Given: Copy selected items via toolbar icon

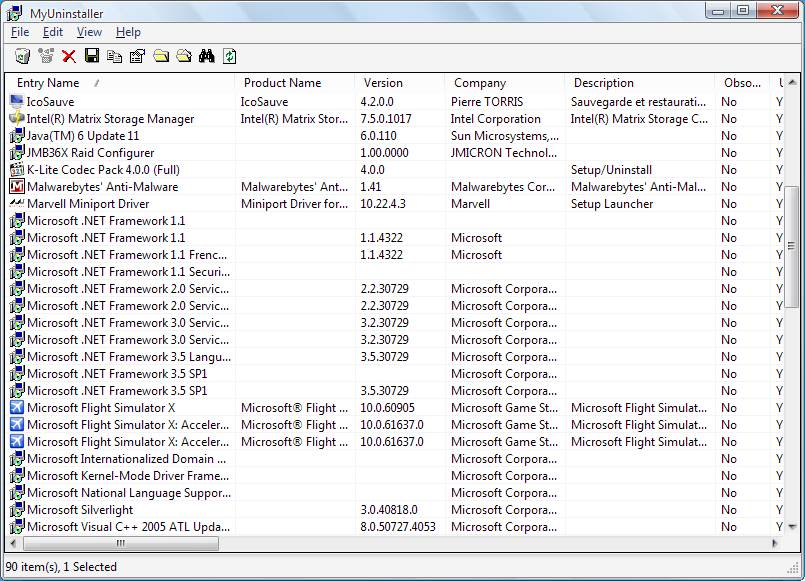Looking at the screenshot, I should [x=114, y=56].
